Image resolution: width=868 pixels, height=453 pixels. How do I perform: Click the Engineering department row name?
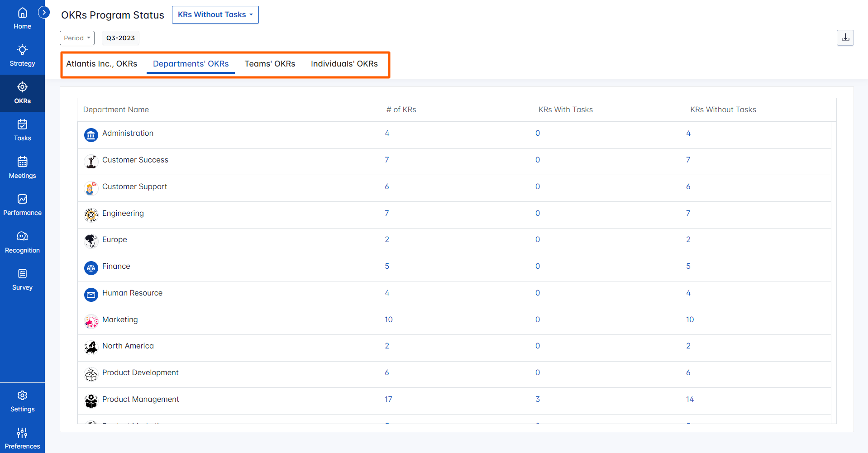click(x=123, y=213)
